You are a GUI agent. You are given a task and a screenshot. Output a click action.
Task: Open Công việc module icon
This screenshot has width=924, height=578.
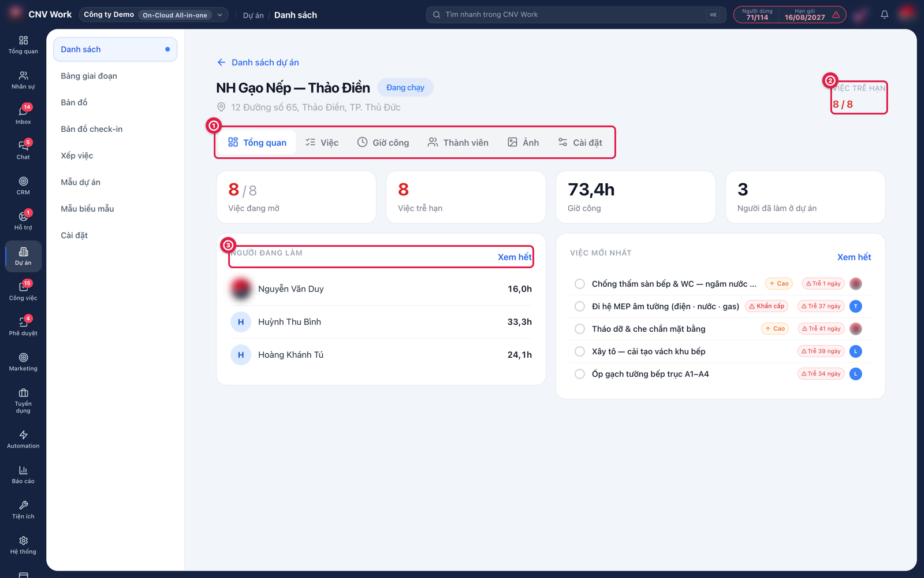point(23,292)
